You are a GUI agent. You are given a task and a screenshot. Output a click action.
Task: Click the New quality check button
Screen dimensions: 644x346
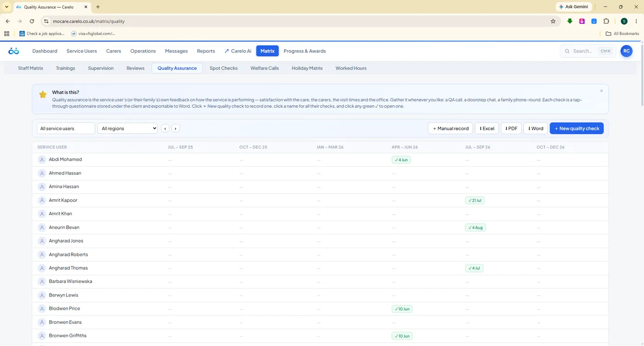pos(577,129)
